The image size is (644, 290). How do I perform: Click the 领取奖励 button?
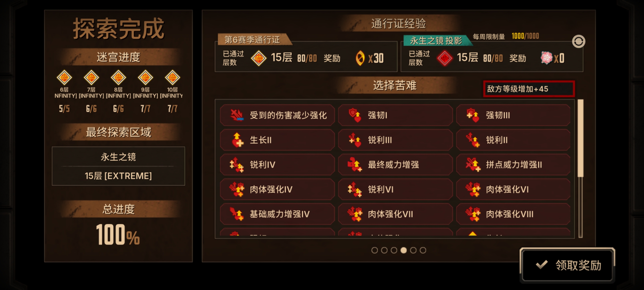568,265
